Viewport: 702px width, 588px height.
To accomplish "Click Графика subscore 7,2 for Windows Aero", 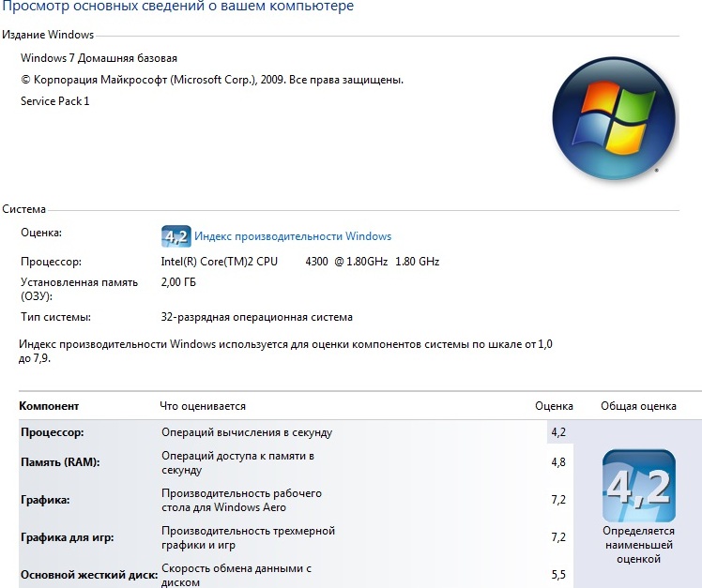I will (558, 500).
